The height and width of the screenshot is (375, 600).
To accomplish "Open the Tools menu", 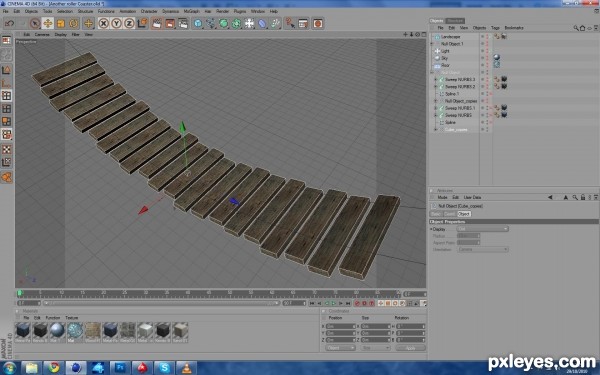I will tap(47, 11).
